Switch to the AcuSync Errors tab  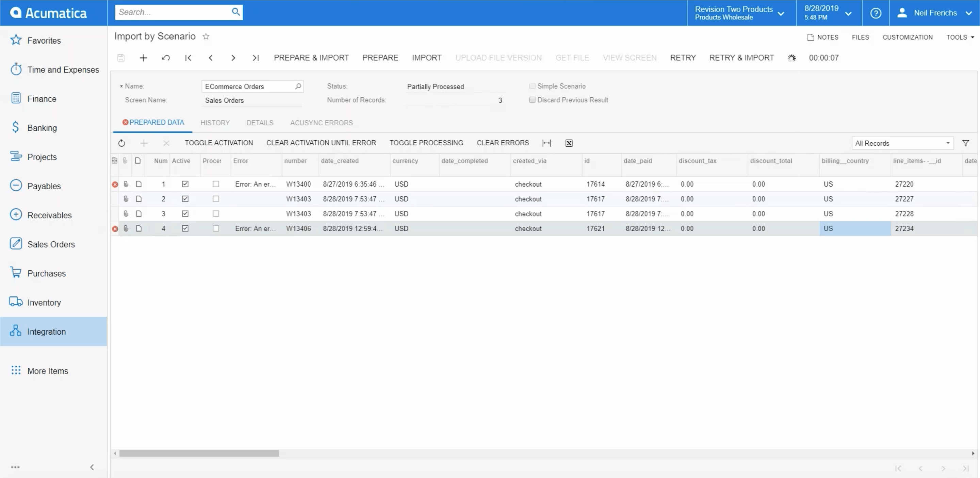pyautogui.click(x=321, y=123)
